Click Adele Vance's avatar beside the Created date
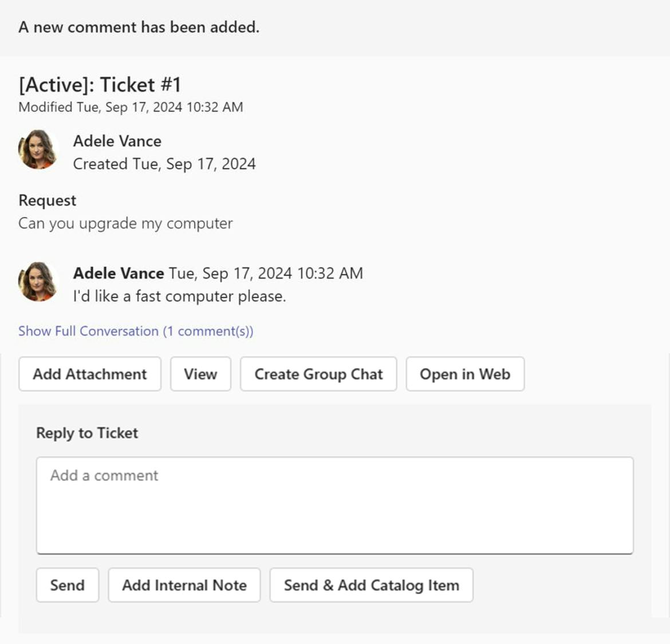Screen dimensions: 670x644 click(38, 150)
